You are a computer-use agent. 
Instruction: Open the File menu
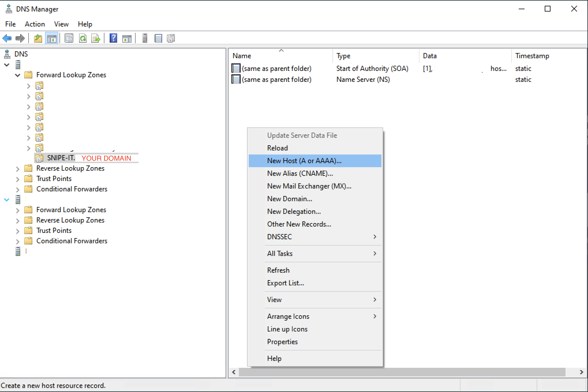tap(10, 24)
